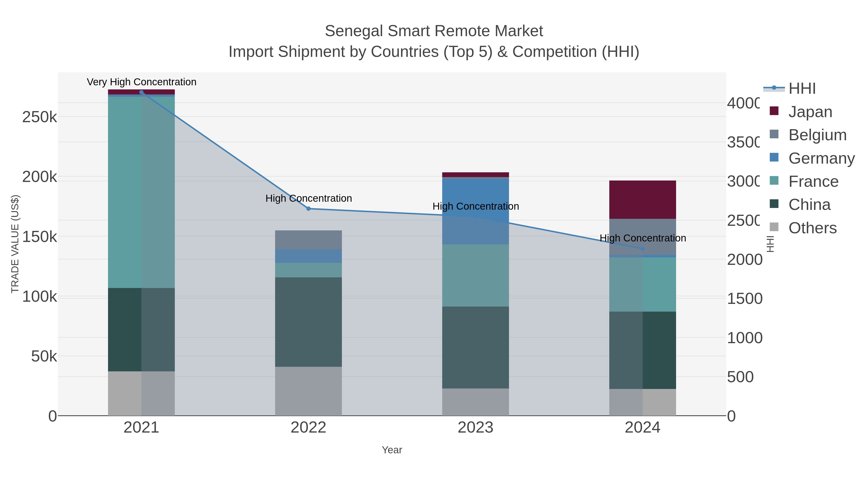Click the 2021 Others bar segment

coord(142,393)
